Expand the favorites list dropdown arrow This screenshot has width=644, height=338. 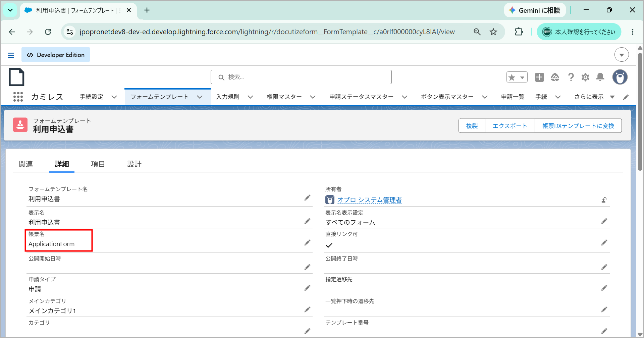pyautogui.click(x=522, y=77)
